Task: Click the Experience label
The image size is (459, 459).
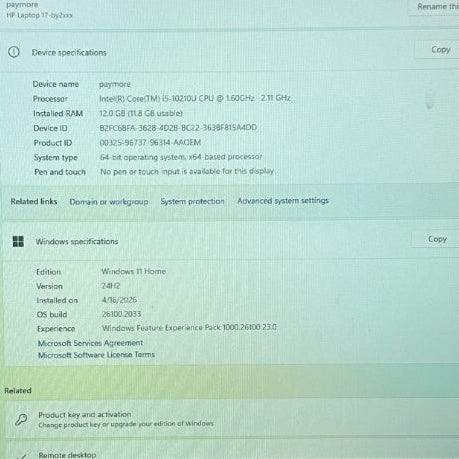Action: coord(56,329)
